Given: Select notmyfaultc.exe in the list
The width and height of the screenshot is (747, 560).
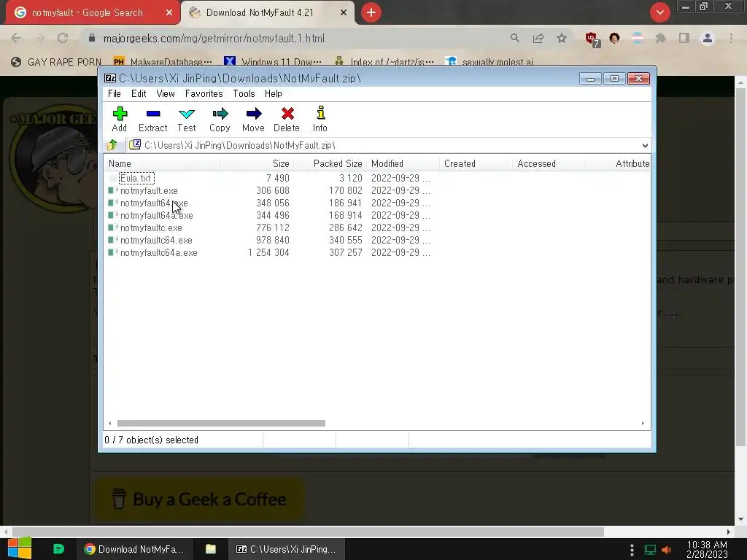Looking at the screenshot, I should (151, 227).
